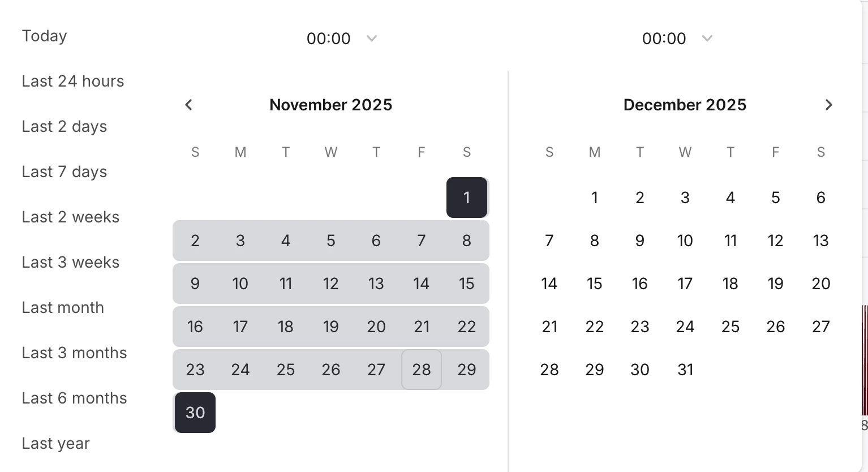Choose the Last month preset

[x=63, y=307]
